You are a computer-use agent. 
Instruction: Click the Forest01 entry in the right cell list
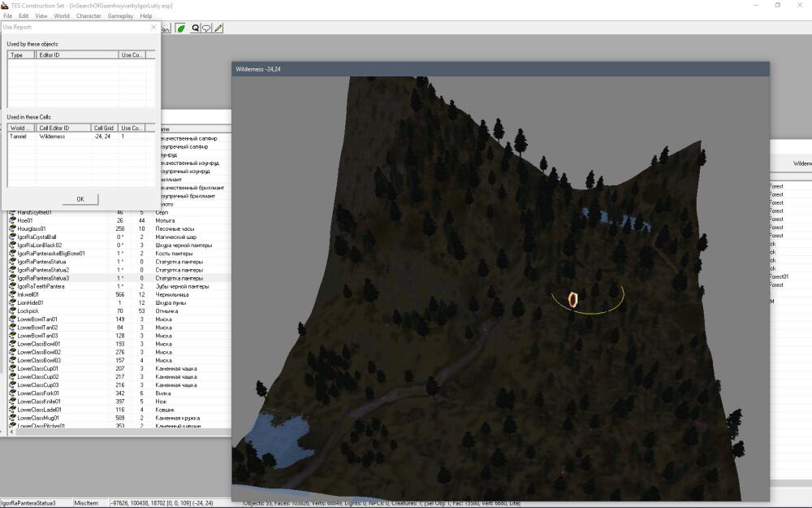(x=779, y=277)
